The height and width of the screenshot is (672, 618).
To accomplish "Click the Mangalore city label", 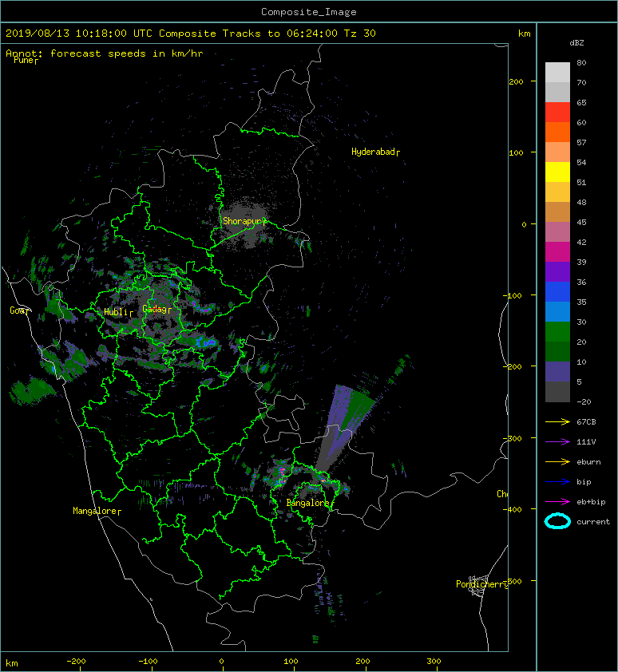I will click(x=97, y=511).
